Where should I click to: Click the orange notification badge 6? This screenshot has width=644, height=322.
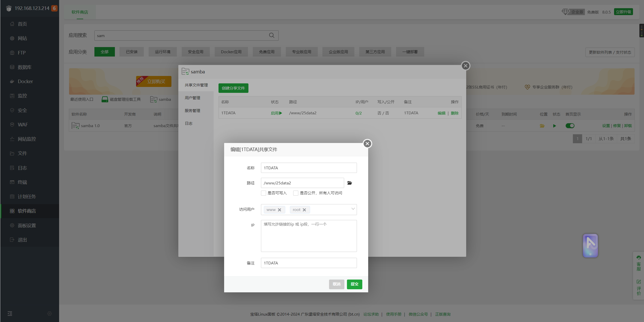coord(54,8)
